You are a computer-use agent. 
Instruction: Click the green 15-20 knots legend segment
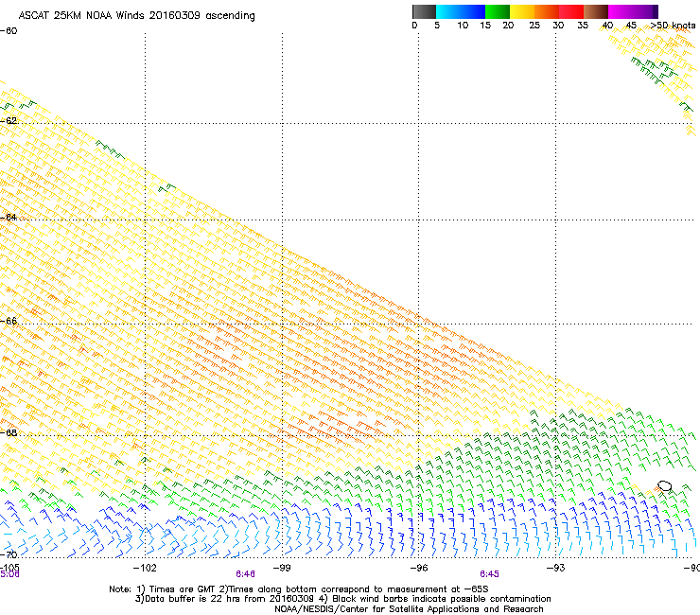tap(498, 11)
